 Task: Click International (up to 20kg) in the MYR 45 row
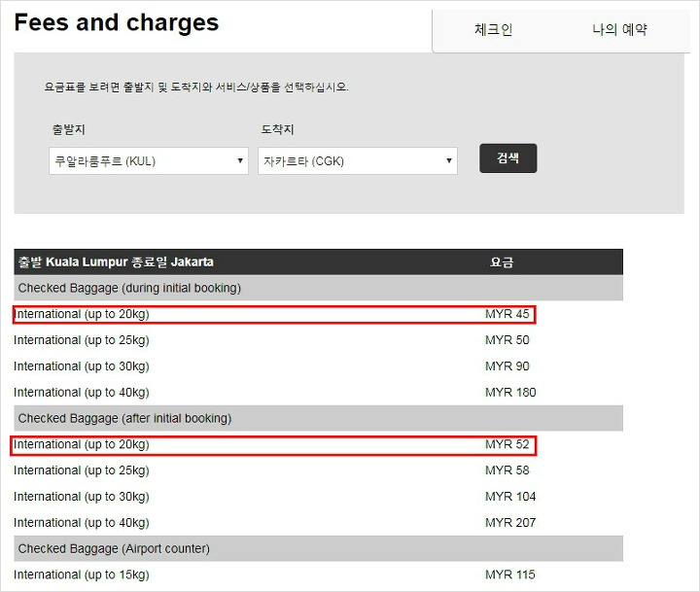[x=82, y=314]
